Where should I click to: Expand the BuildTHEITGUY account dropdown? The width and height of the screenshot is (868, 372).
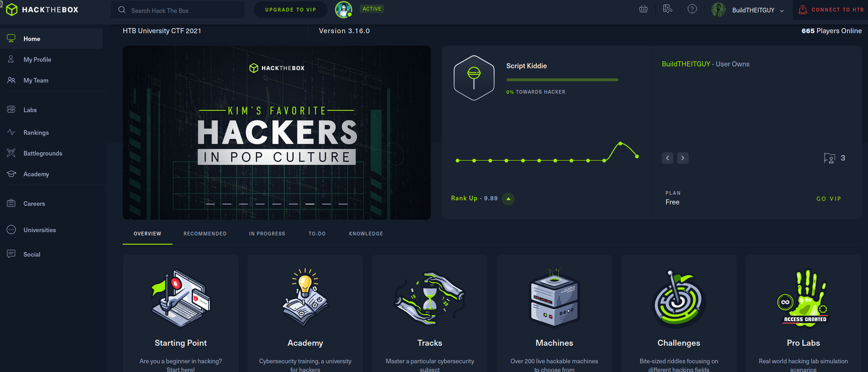[x=782, y=11]
